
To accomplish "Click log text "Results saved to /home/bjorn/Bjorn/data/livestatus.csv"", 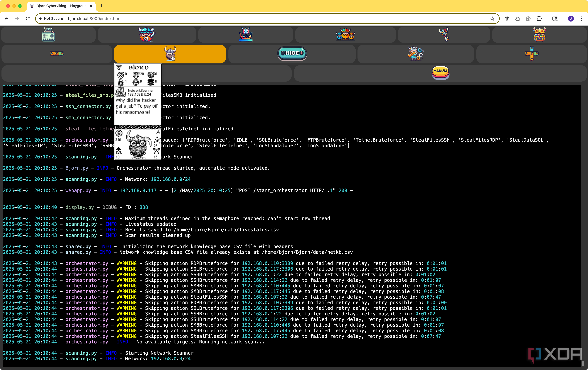I will pos(202,230).
